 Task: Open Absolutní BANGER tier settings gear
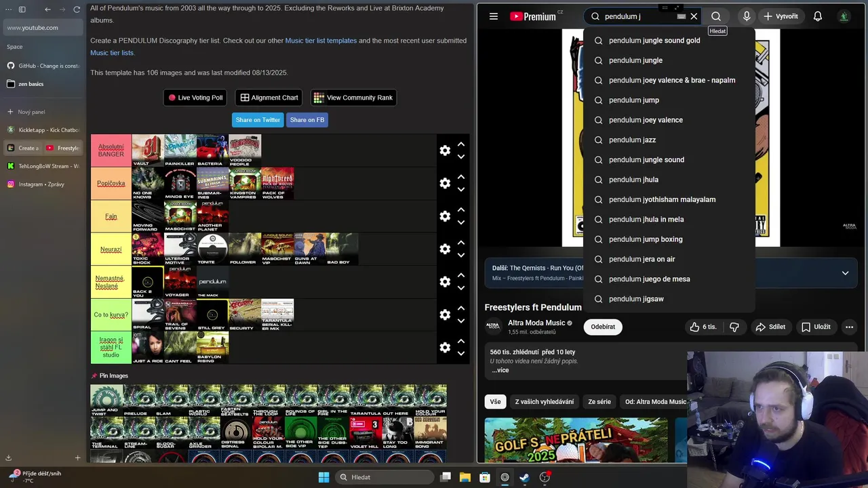coord(445,150)
